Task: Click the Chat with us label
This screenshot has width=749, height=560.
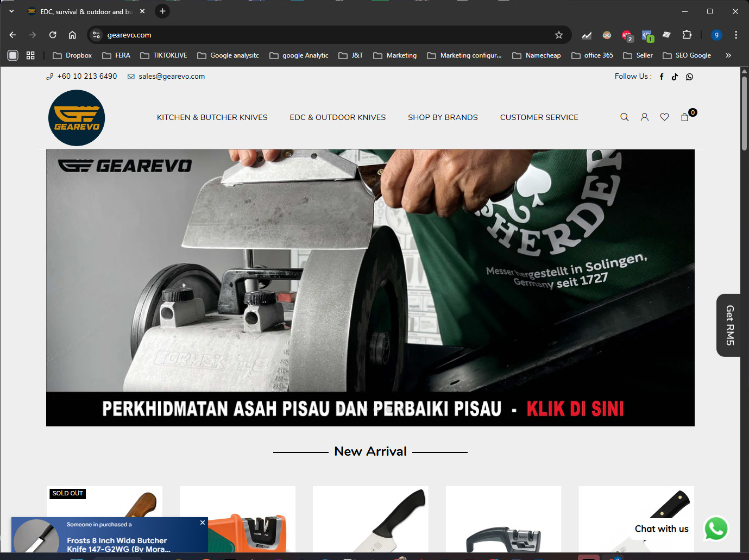Action: click(x=662, y=529)
